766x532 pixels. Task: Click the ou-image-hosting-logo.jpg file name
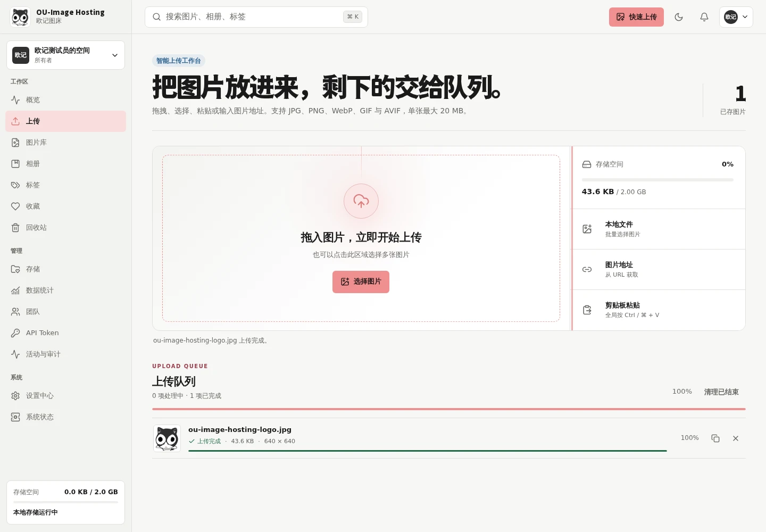240,430
